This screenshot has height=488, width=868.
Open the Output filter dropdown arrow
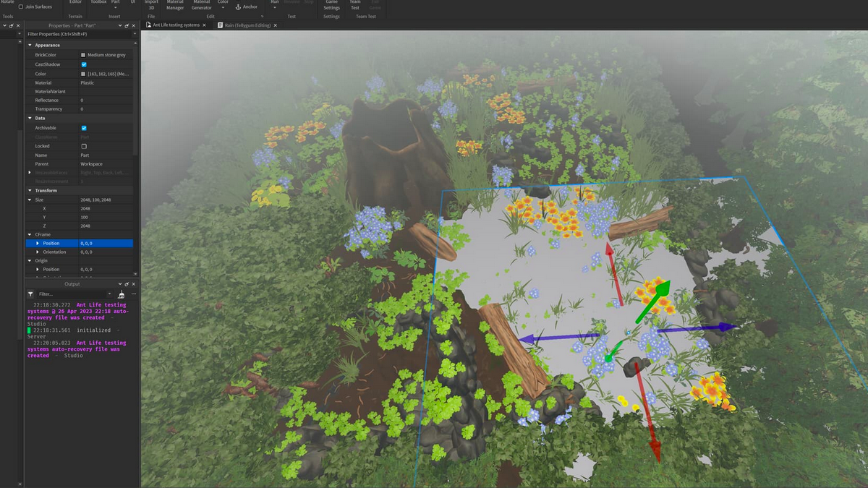click(x=109, y=294)
